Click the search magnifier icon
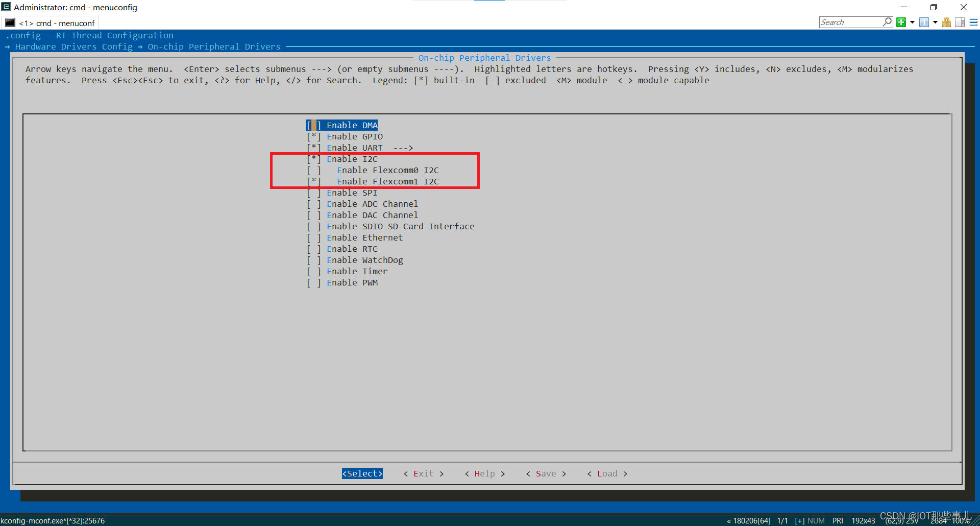The width and height of the screenshot is (980, 526). coord(887,22)
